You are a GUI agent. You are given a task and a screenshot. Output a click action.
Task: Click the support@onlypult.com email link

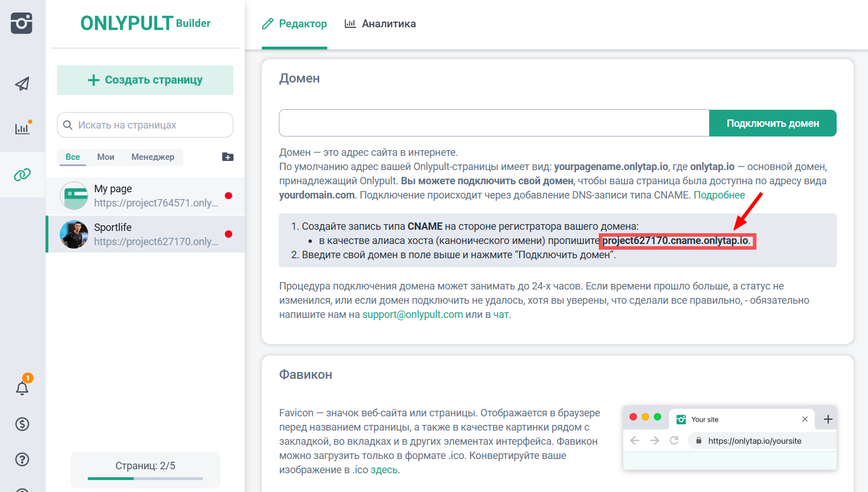point(412,315)
